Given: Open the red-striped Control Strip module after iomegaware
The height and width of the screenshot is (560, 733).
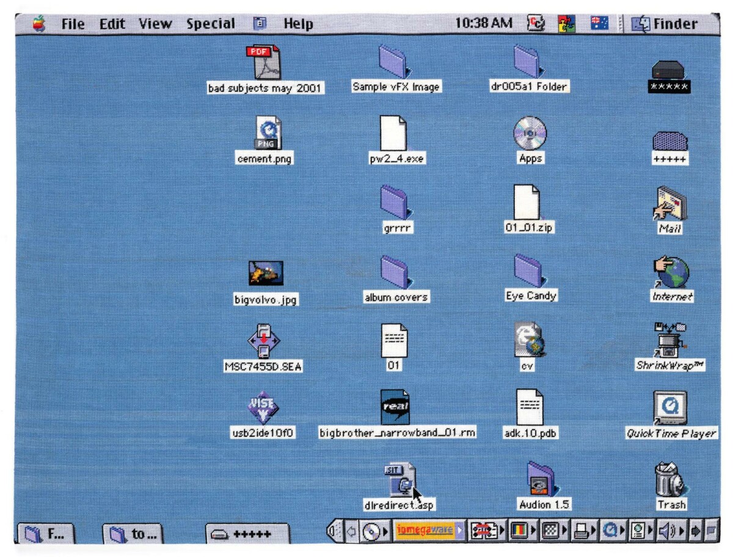Looking at the screenshot, I should [487, 531].
